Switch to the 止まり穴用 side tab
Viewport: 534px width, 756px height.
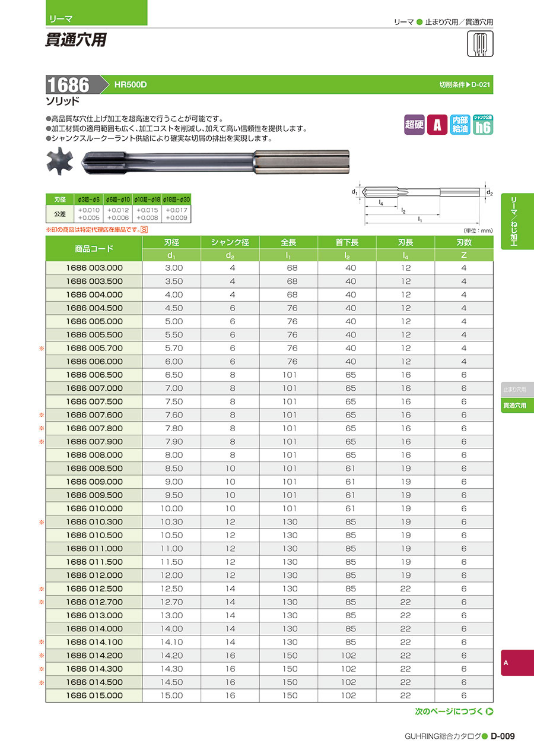coord(517,390)
